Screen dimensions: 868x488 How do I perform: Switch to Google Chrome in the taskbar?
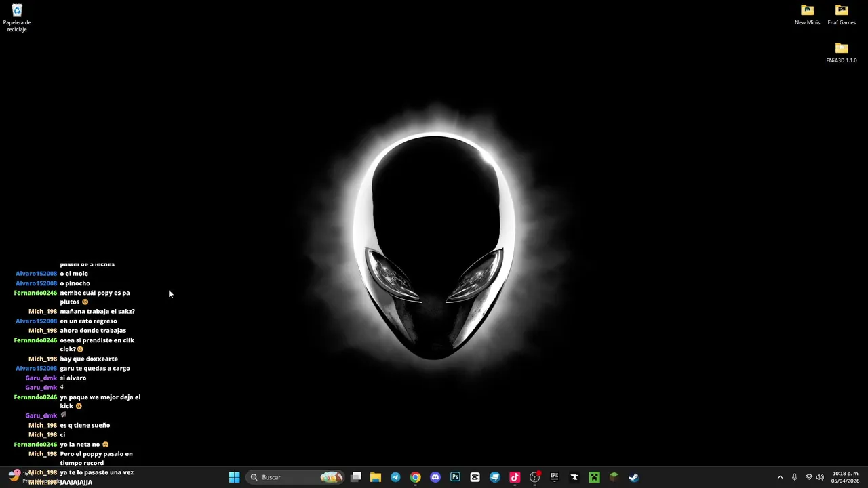pyautogui.click(x=415, y=477)
